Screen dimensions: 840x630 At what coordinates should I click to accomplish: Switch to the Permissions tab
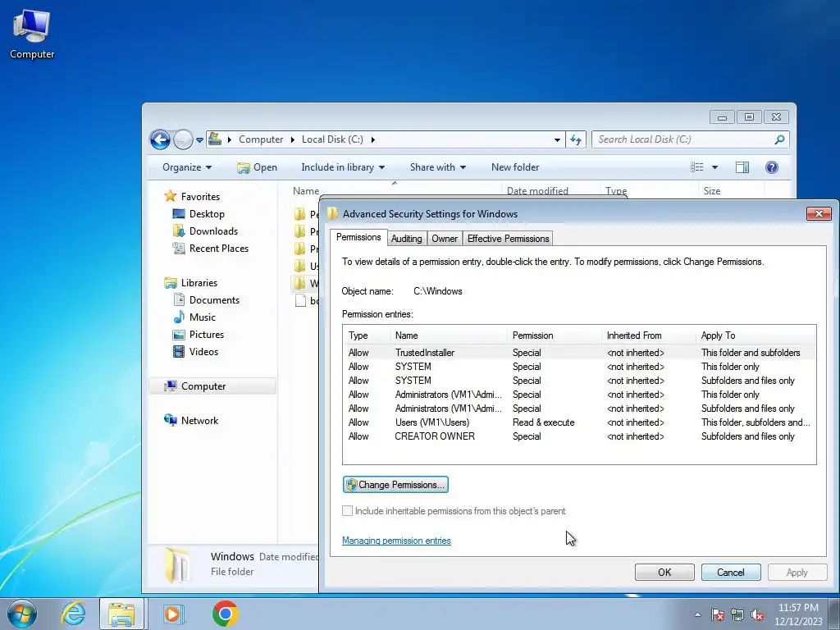tap(358, 237)
